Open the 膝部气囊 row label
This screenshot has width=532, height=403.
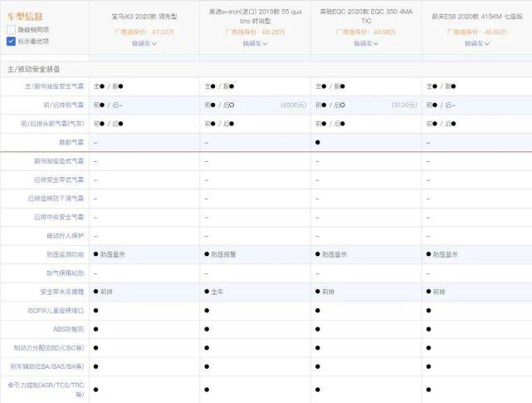71,142
